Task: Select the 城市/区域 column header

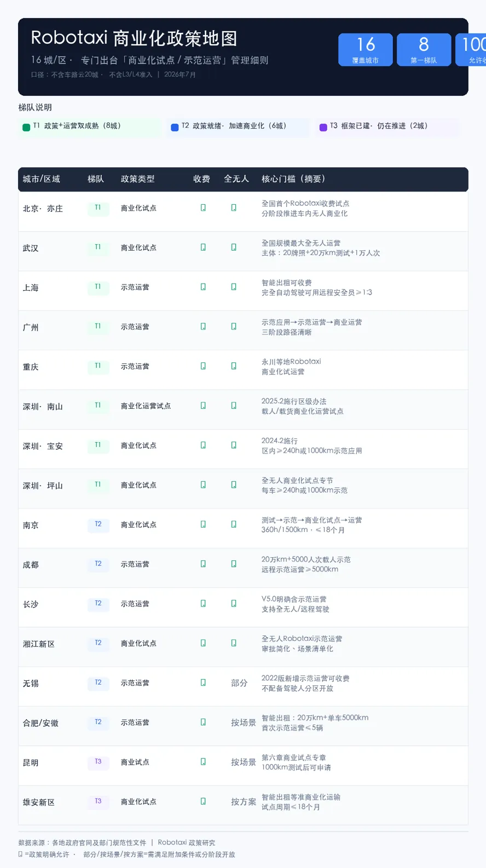Action: 42,179
